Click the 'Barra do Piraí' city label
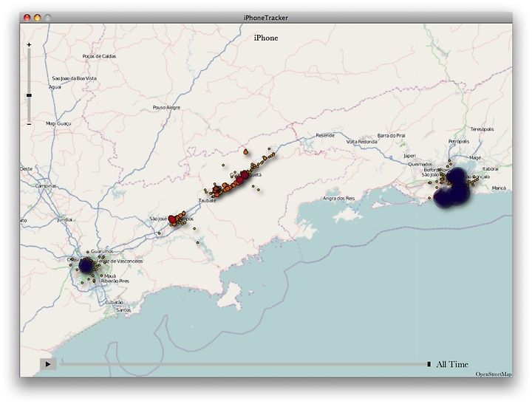This screenshot has width=532, height=404. tap(391, 136)
